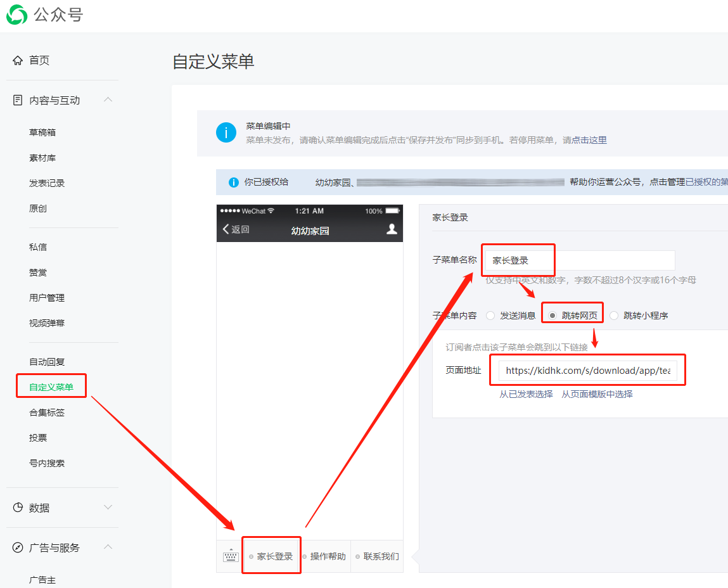Open 合集标签 in the sidebar
The width and height of the screenshot is (728, 588).
point(47,412)
